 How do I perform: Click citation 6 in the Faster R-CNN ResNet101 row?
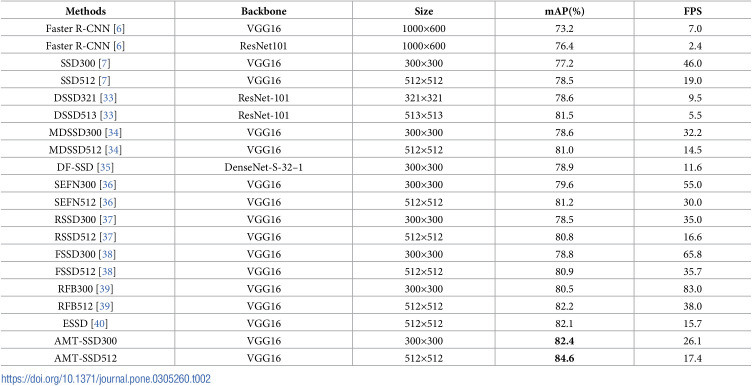click(x=119, y=46)
